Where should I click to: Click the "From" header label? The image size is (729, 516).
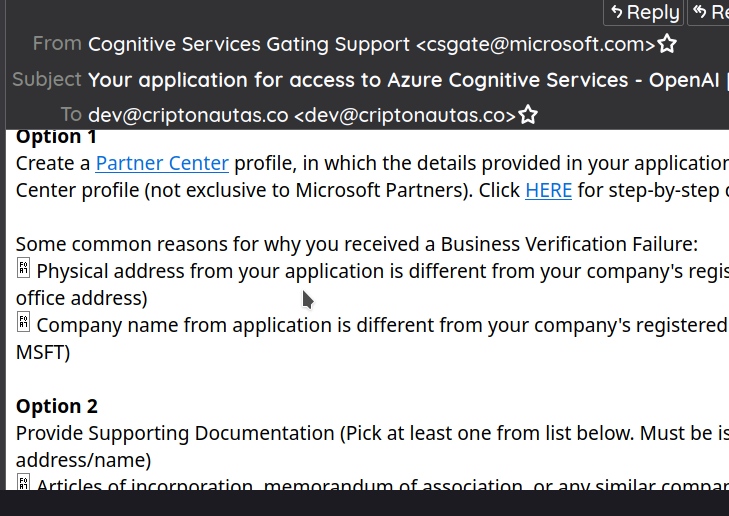57,43
